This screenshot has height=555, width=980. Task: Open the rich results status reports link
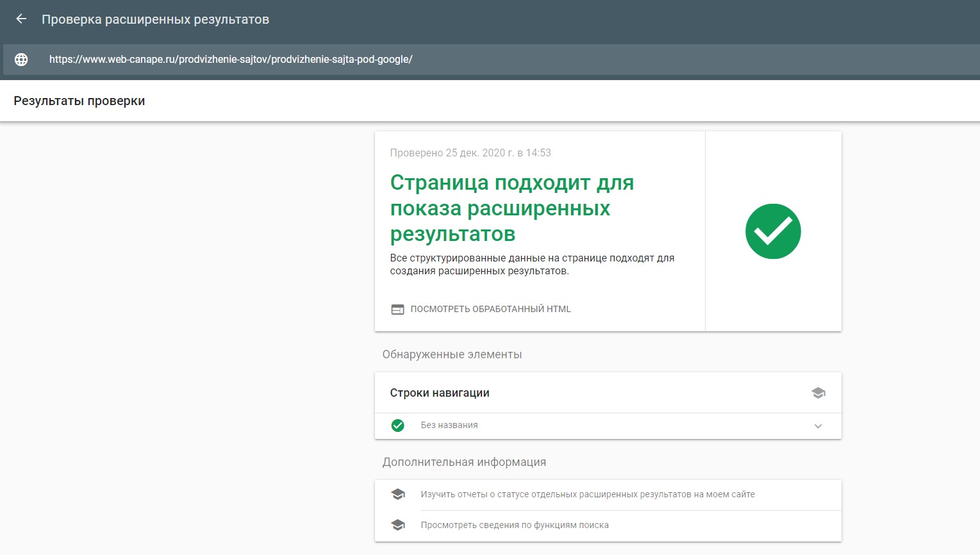(588, 493)
